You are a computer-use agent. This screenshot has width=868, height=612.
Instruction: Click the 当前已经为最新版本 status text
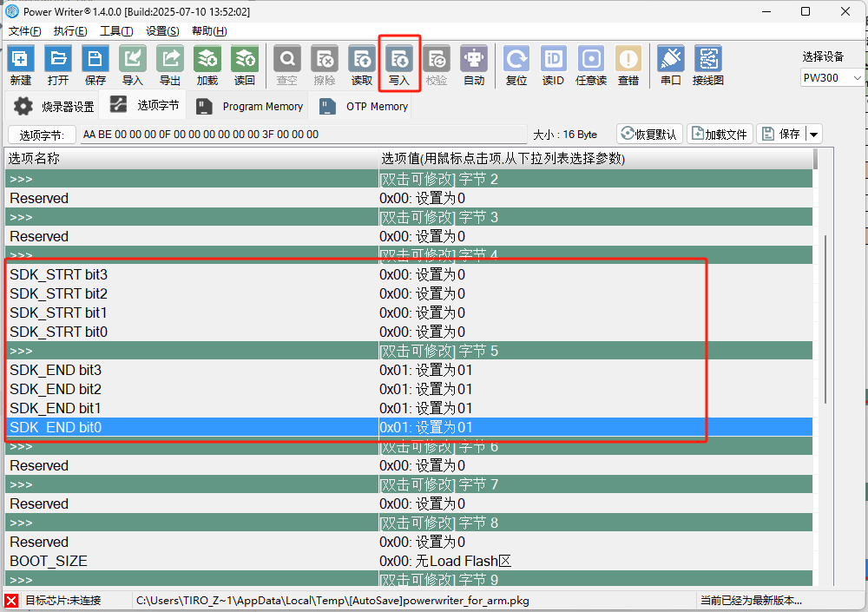(x=751, y=601)
